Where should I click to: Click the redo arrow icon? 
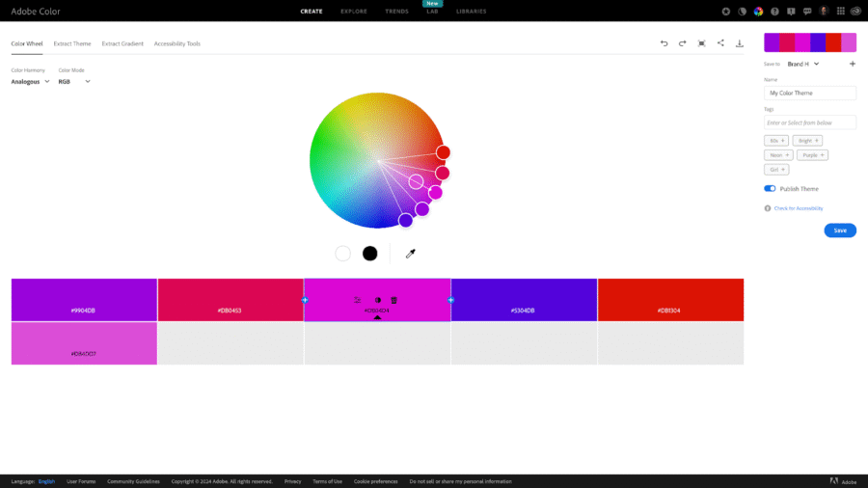pyautogui.click(x=683, y=43)
